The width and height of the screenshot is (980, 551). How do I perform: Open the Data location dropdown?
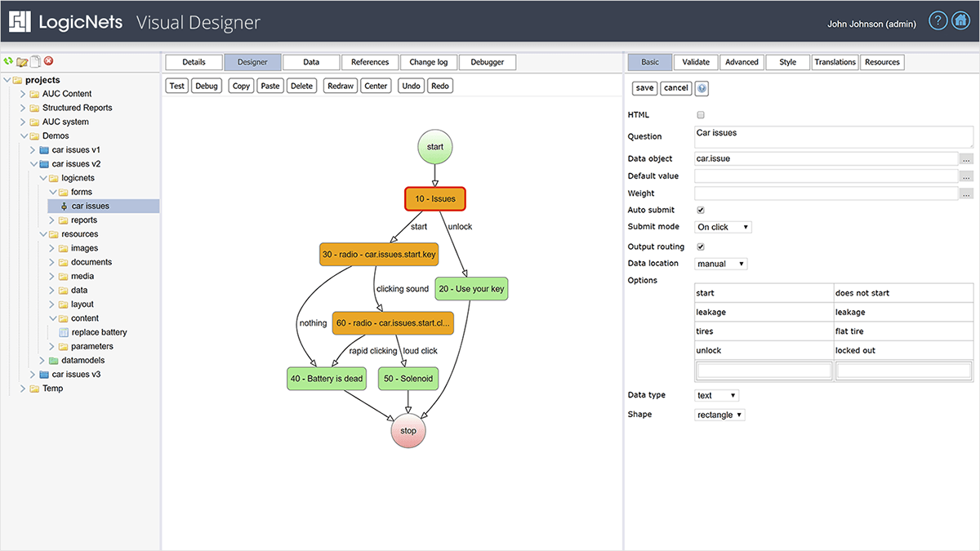[x=721, y=264]
